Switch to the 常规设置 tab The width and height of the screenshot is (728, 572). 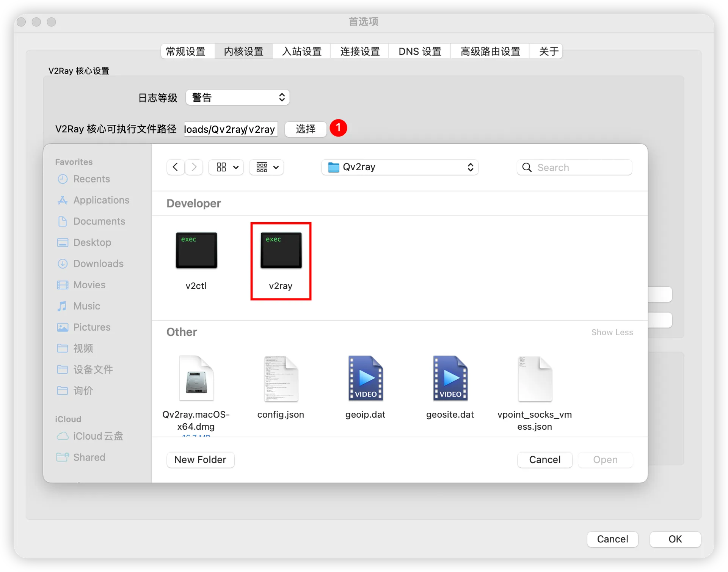(187, 51)
